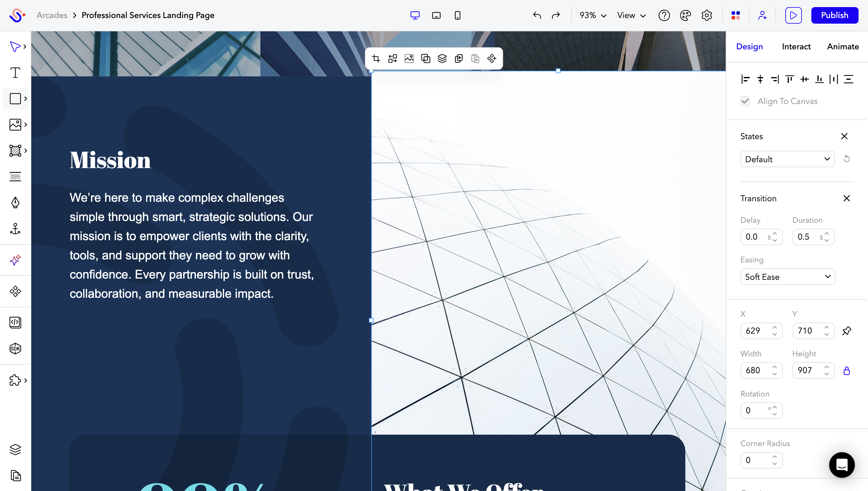The width and height of the screenshot is (868, 491).
Task: Open the AI sparkle assistant
Action: (15, 260)
